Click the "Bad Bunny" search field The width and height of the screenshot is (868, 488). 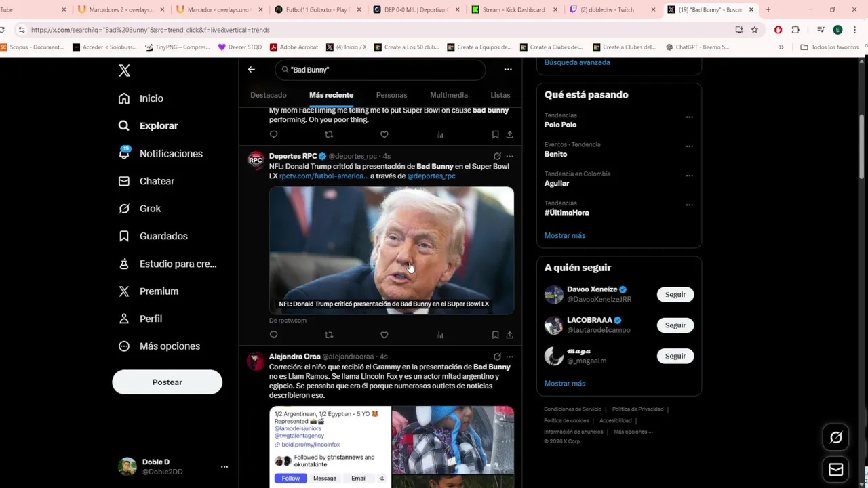pyautogui.click(x=380, y=70)
